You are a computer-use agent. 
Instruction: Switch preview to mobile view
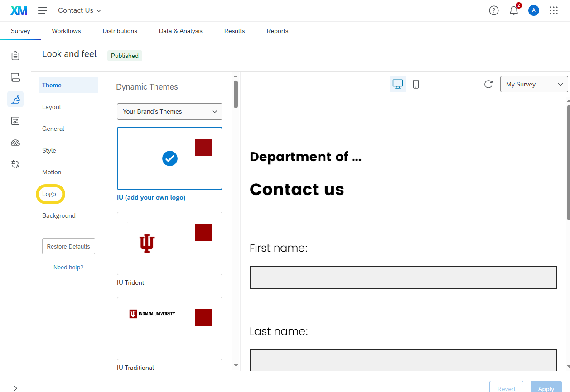point(416,84)
